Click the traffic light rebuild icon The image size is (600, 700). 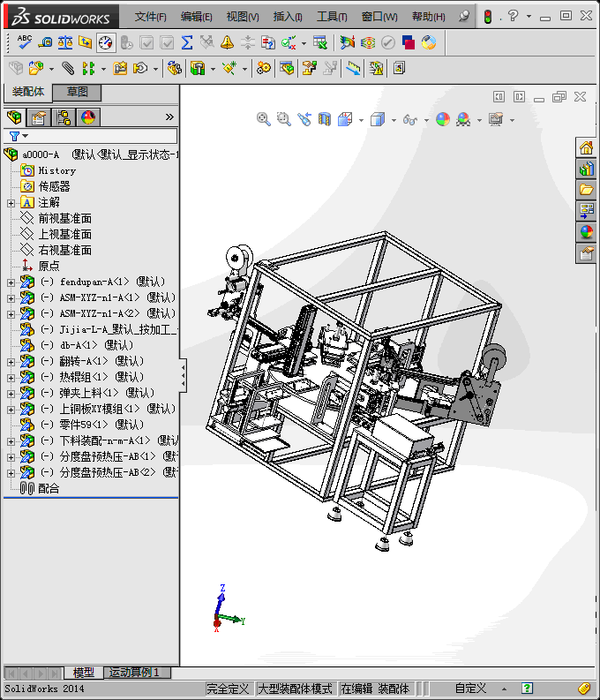click(x=488, y=17)
